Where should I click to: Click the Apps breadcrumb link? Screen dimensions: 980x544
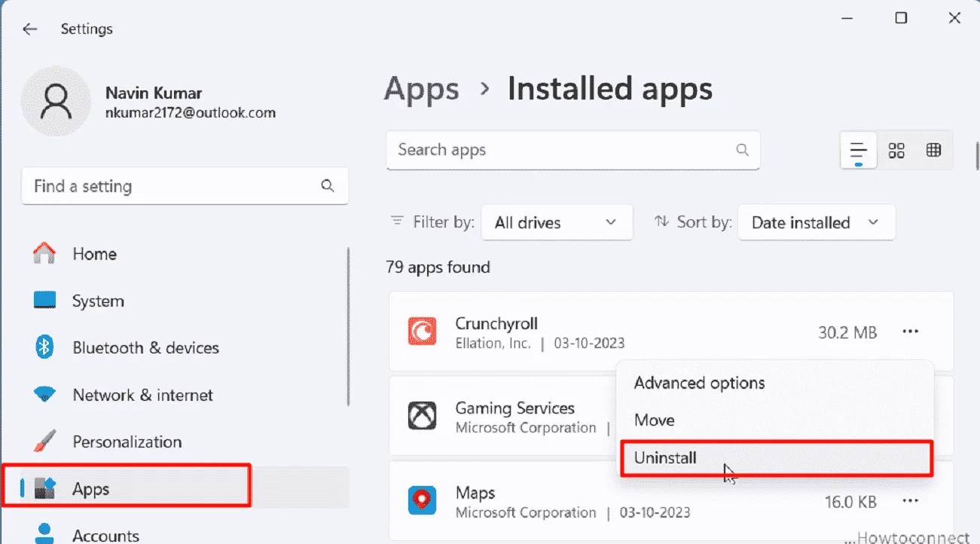coord(421,89)
